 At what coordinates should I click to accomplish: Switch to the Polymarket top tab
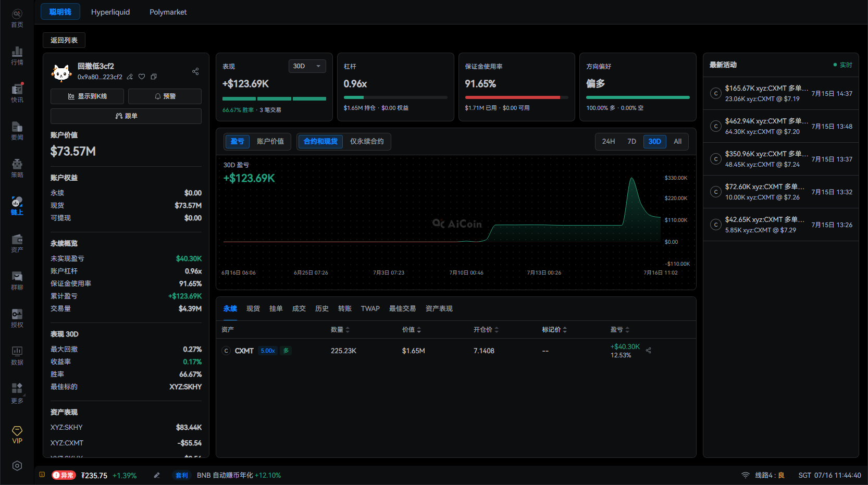tap(168, 12)
